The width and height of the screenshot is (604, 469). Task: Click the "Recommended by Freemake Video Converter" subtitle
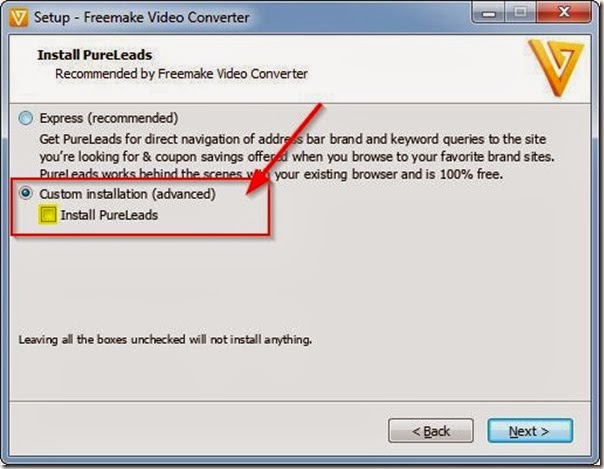point(181,74)
